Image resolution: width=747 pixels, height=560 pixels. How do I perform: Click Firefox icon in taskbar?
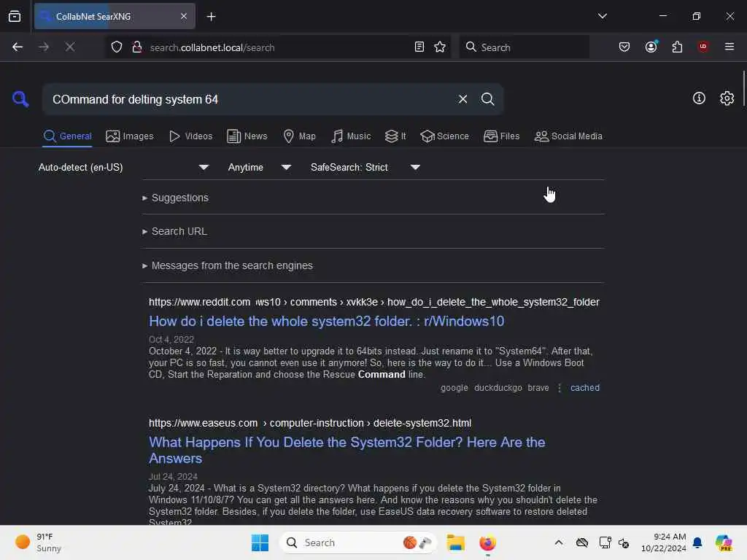click(x=487, y=542)
